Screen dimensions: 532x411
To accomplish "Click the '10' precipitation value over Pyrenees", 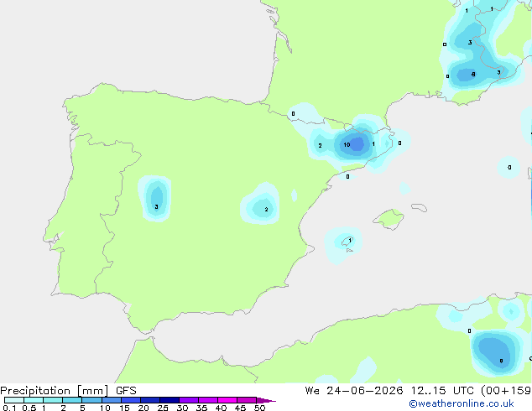I will tap(347, 145).
